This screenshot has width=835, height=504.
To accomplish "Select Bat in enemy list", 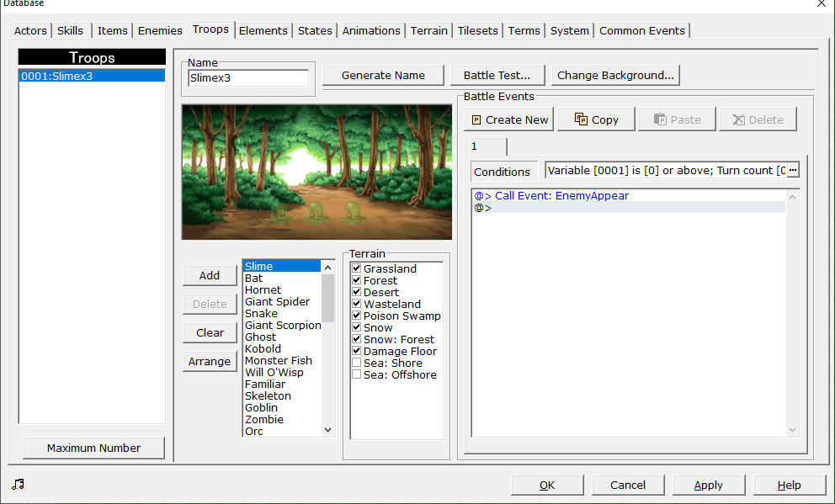I will coord(282,278).
